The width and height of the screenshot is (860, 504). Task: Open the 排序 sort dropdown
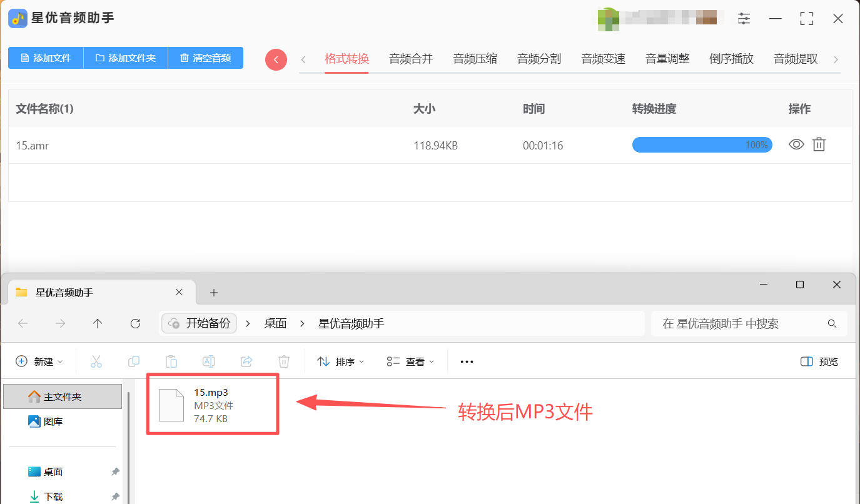[341, 361]
